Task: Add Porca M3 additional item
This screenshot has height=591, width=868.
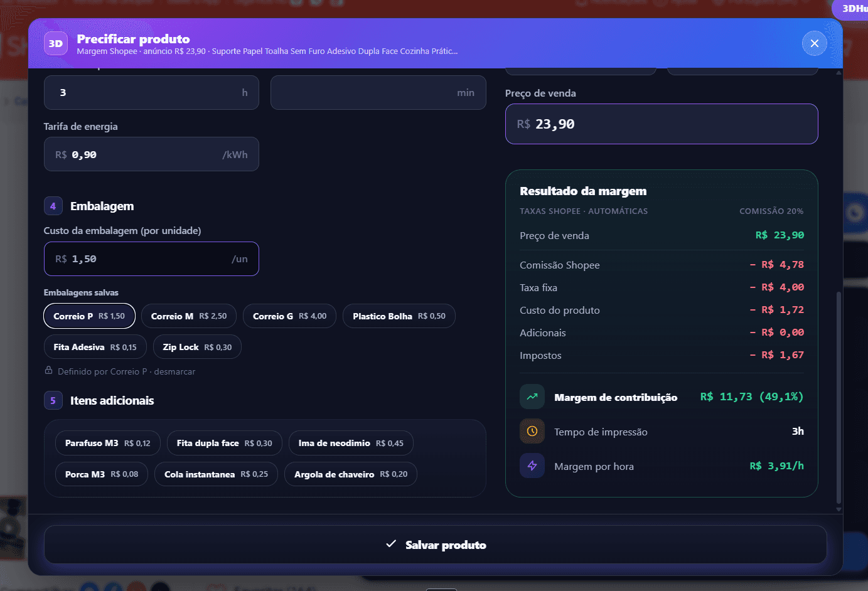Action: (x=102, y=474)
